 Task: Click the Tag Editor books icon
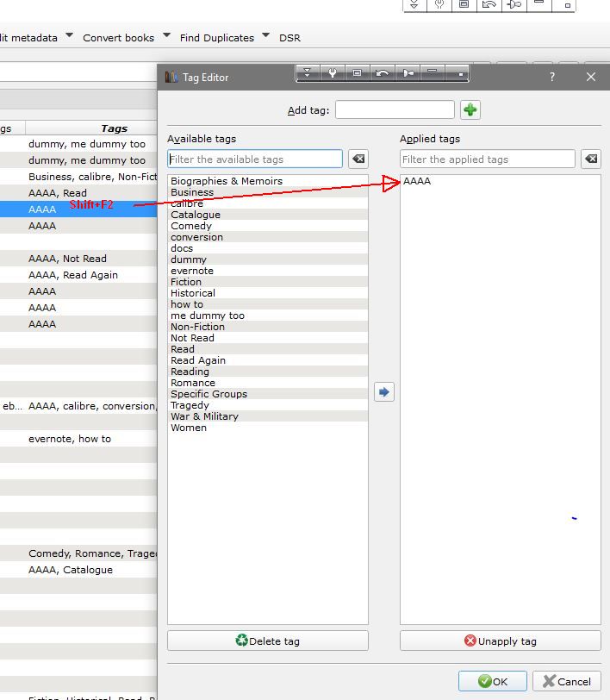point(171,77)
